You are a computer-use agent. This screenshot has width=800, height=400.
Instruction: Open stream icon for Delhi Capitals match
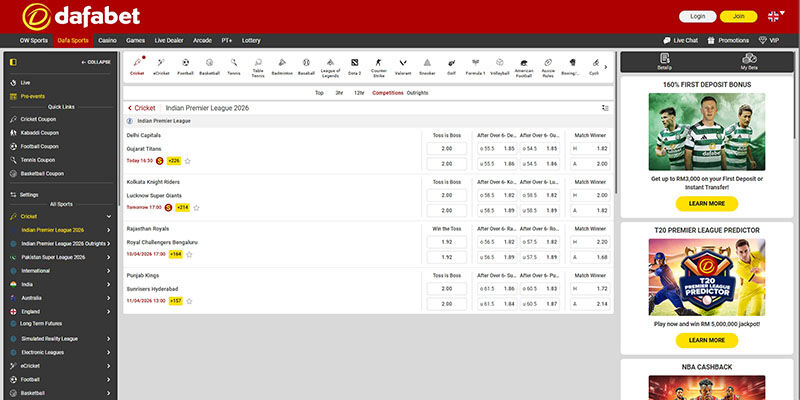[x=160, y=161]
